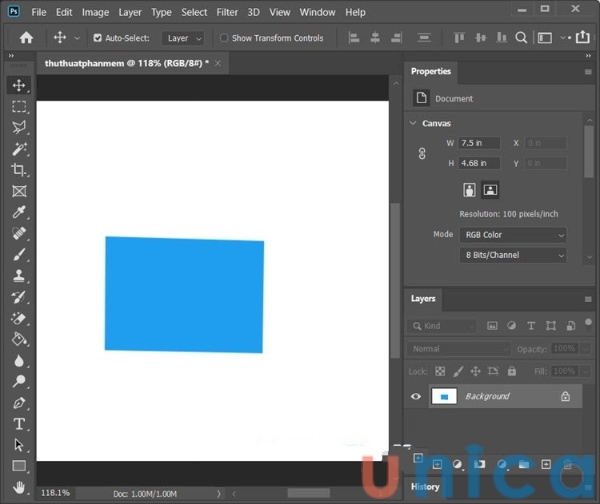The image size is (600, 504).
Task: Click the canvas width input field
Action: (x=480, y=143)
